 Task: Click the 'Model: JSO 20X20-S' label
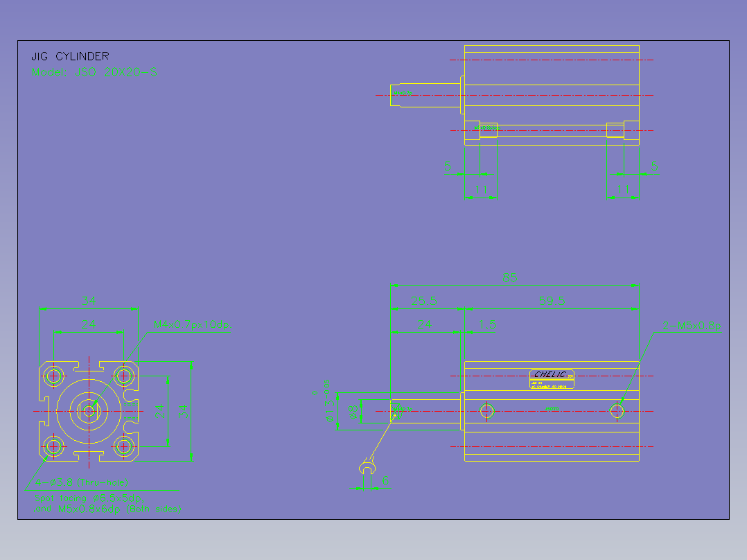point(94,72)
